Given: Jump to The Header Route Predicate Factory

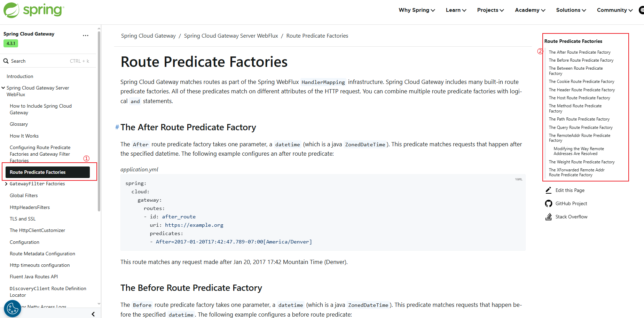Looking at the screenshot, I should coord(582,90).
